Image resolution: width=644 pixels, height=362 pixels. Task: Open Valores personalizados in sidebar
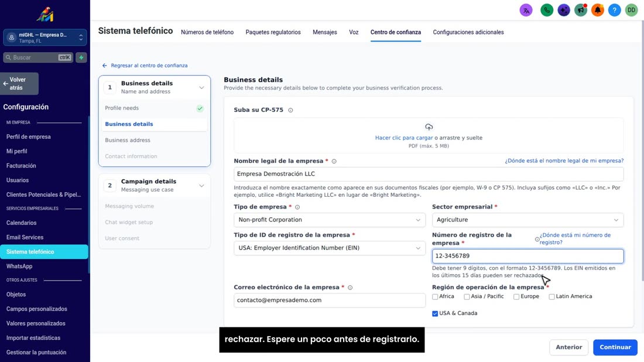tap(36, 323)
